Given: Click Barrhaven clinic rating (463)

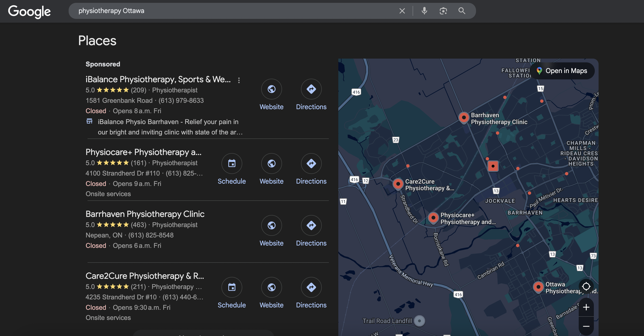Looking at the screenshot, I should pos(116,225).
